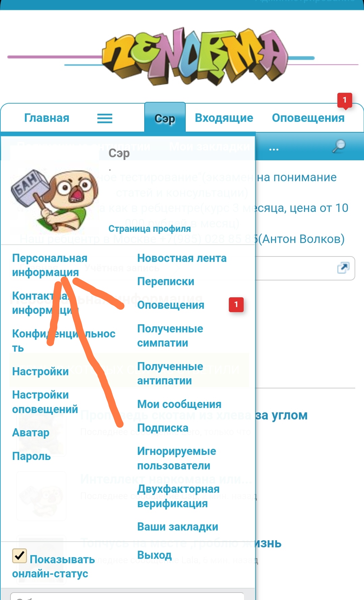Click the Nenorma graffiti logo
This screenshot has height=600, width=364.
tap(195, 56)
